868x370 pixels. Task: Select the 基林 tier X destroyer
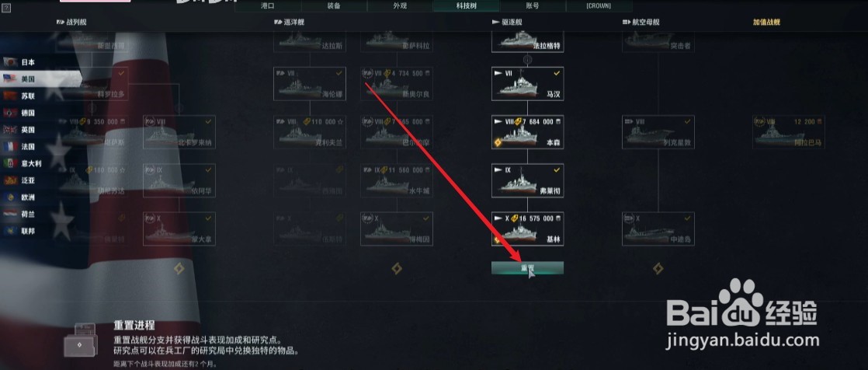pyautogui.click(x=527, y=229)
